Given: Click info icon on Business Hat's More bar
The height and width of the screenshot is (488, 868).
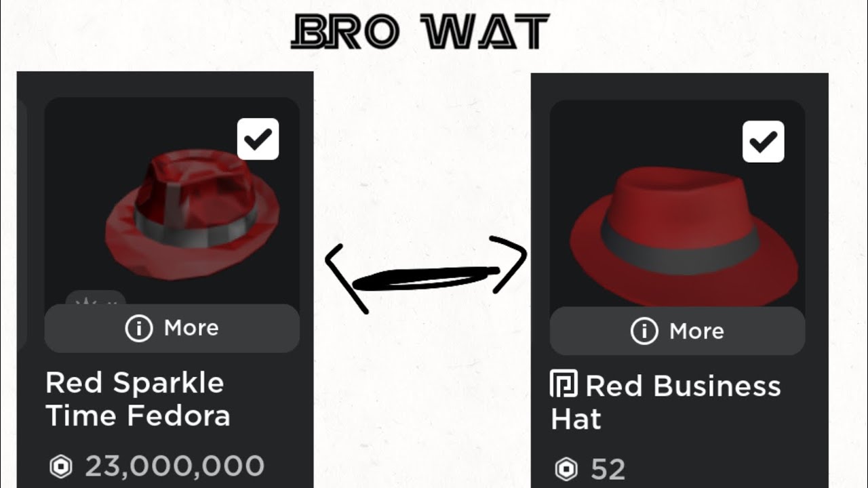Looking at the screenshot, I should [644, 331].
